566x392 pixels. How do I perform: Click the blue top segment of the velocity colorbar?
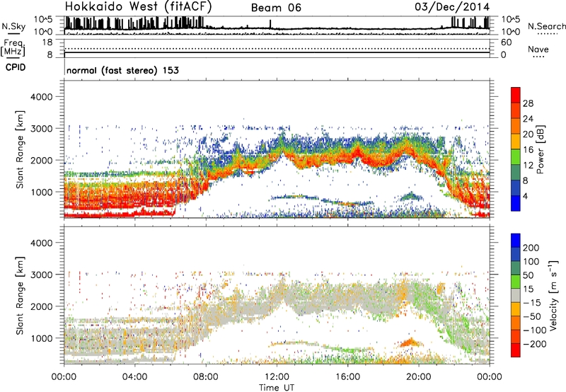[x=516, y=241]
